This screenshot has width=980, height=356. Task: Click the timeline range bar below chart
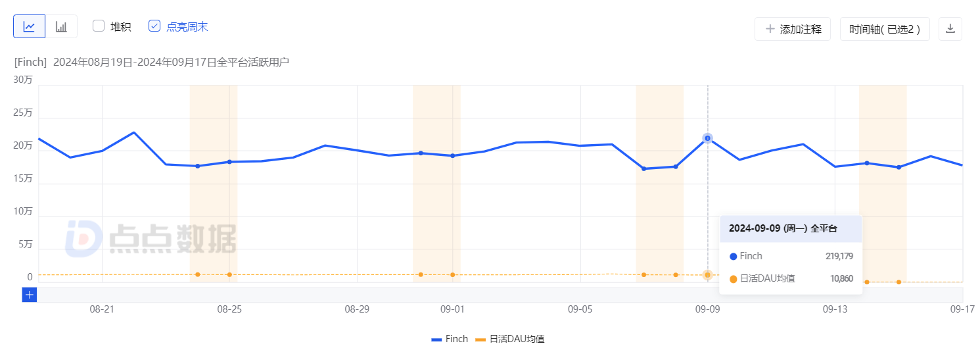coord(500,295)
